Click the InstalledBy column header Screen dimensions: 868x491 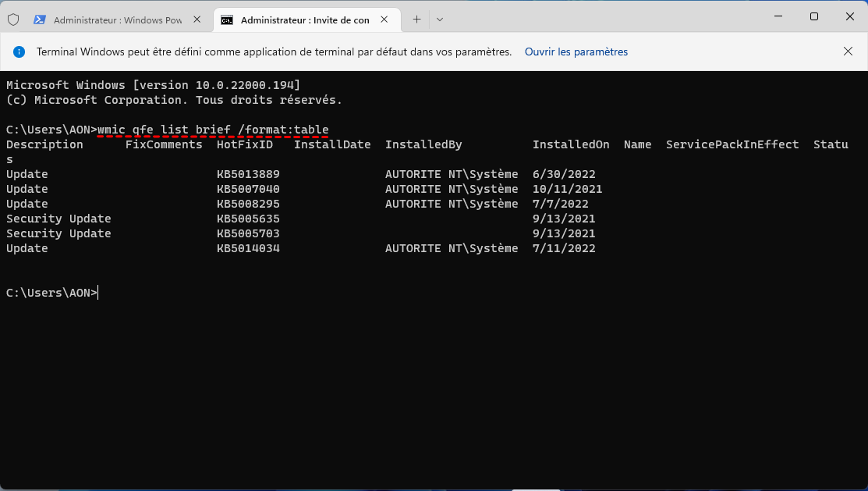(x=423, y=144)
